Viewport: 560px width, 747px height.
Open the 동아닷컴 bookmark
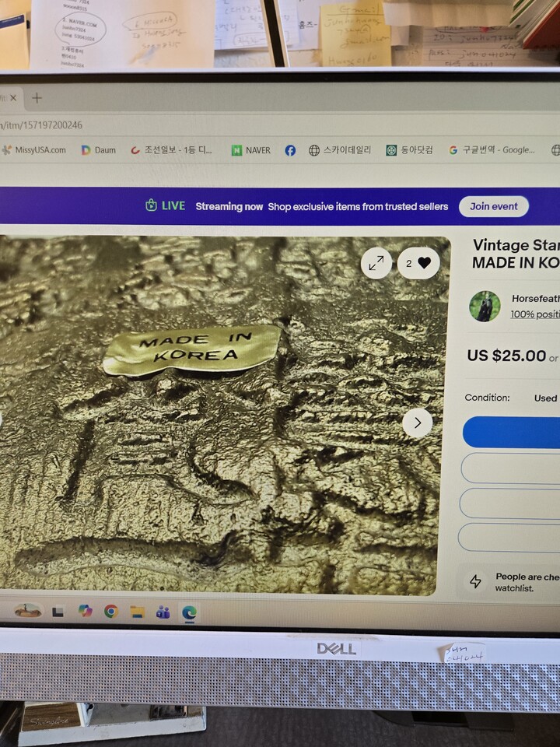(x=409, y=150)
